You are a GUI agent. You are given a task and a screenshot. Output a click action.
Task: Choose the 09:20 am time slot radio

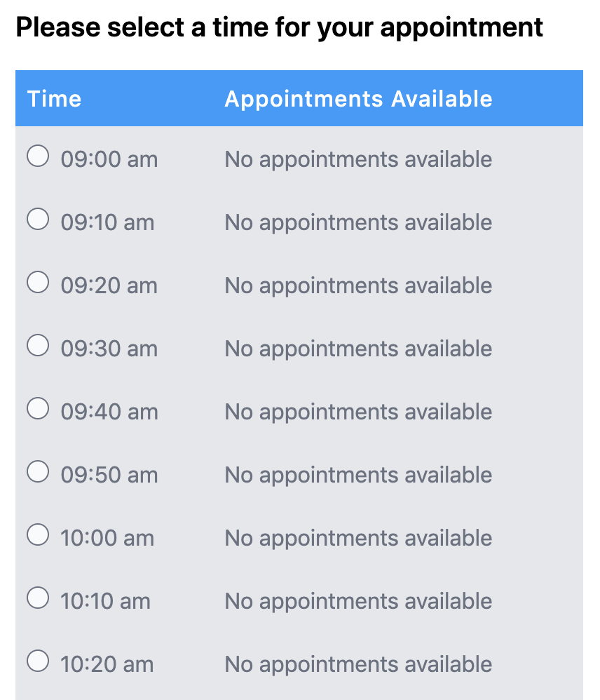point(38,282)
